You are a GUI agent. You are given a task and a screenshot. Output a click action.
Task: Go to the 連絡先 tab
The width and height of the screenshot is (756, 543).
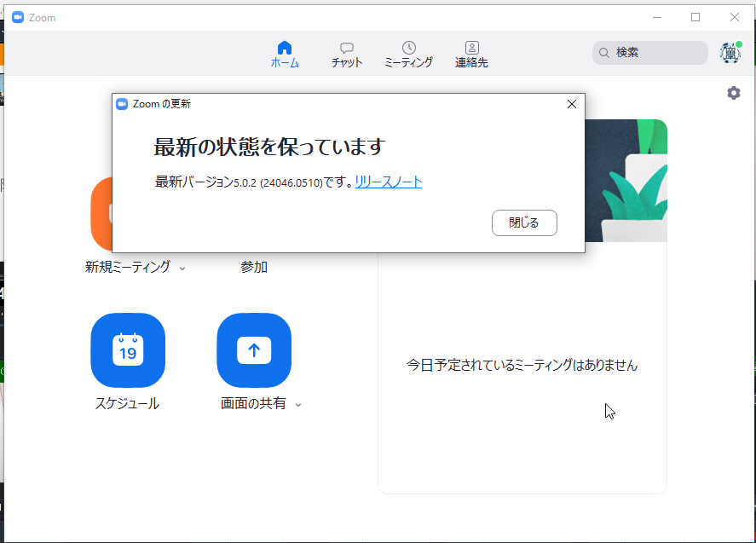coord(471,54)
